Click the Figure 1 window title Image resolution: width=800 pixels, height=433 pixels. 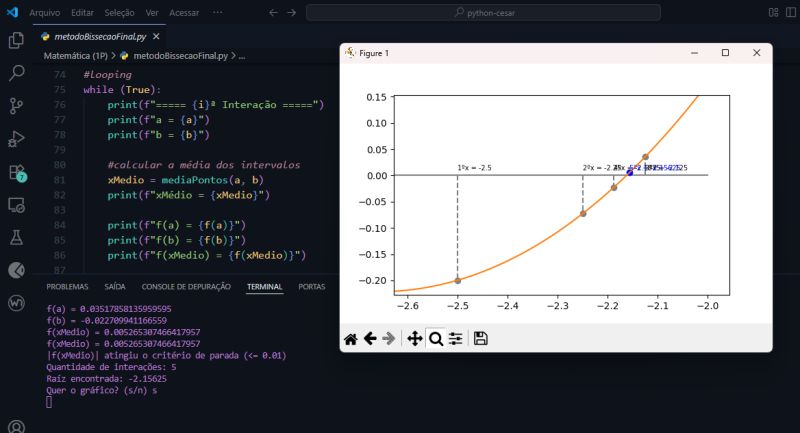pos(374,53)
